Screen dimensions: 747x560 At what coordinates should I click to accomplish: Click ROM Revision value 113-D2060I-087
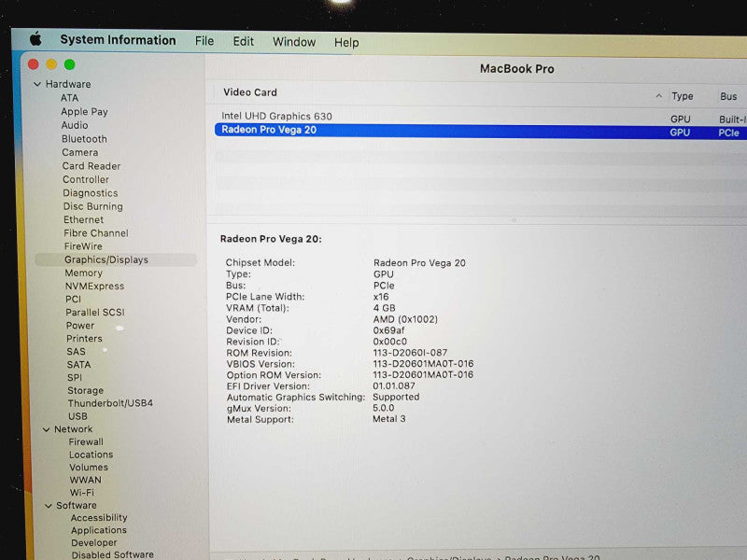410,353
